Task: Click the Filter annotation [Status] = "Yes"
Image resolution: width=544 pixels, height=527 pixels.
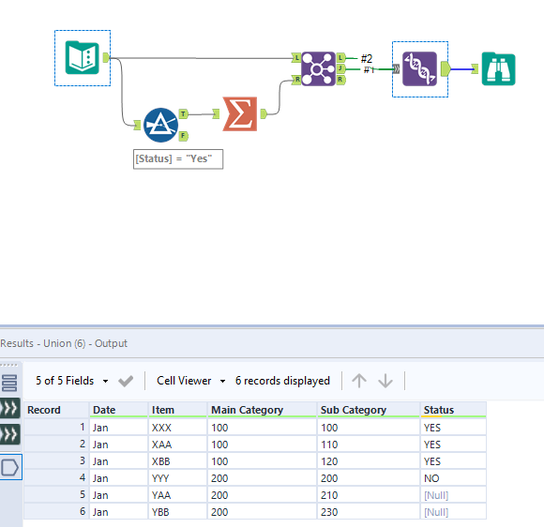Action: tap(178, 159)
